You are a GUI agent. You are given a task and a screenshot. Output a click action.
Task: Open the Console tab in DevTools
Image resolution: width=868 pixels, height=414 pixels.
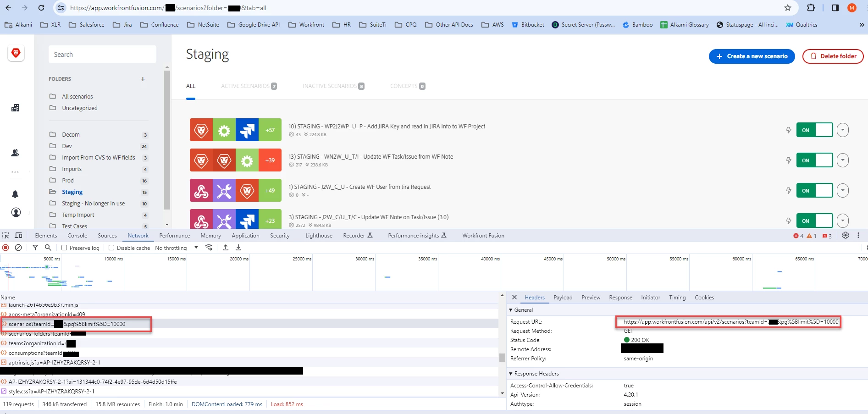pyautogui.click(x=77, y=236)
